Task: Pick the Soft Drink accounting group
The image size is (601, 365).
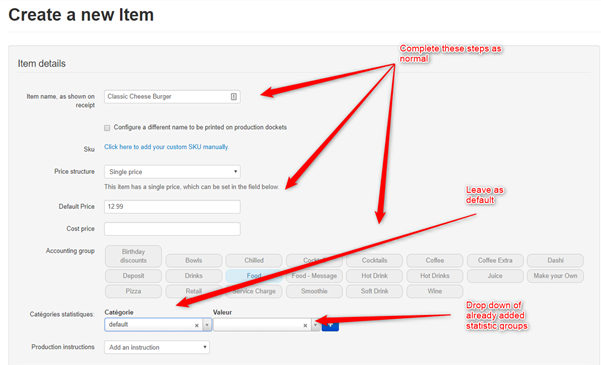Action: pos(374,291)
